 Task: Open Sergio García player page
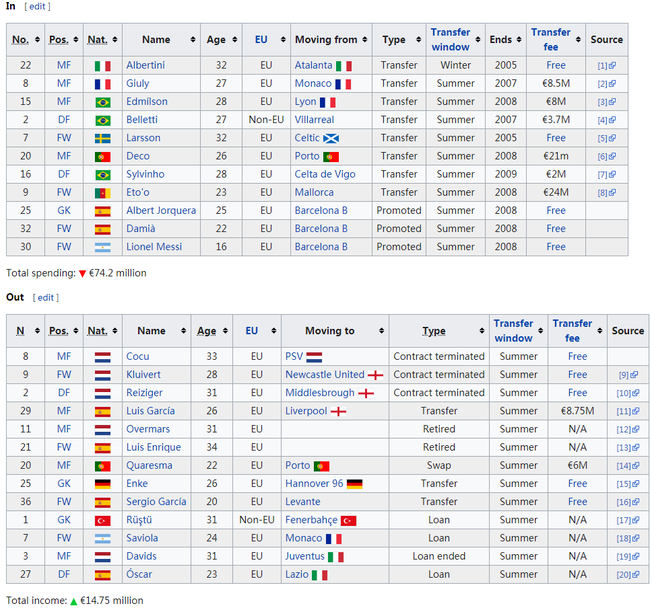coord(156,501)
